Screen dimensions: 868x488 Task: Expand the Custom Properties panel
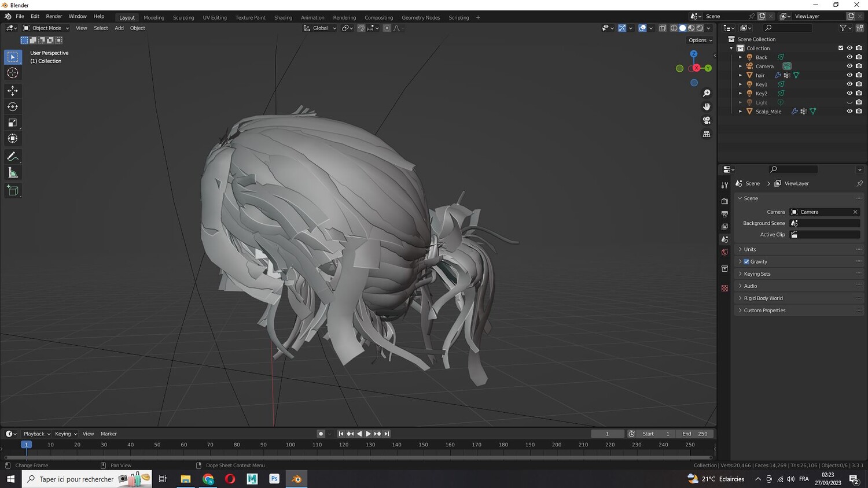(x=799, y=310)
